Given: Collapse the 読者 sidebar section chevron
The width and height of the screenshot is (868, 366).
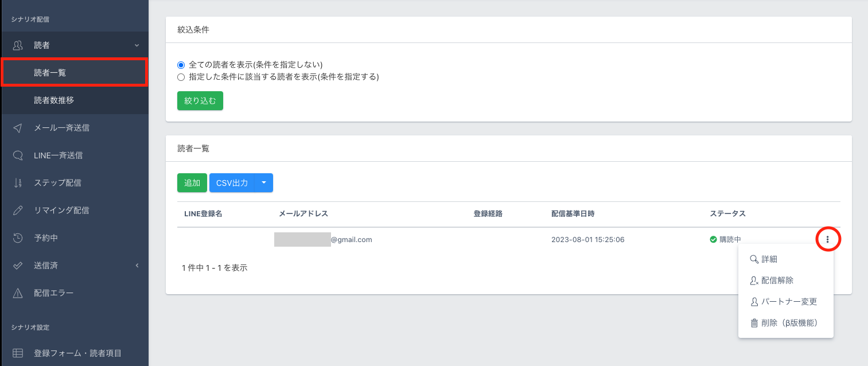Looking at the screenshot, I should point(137,45).
